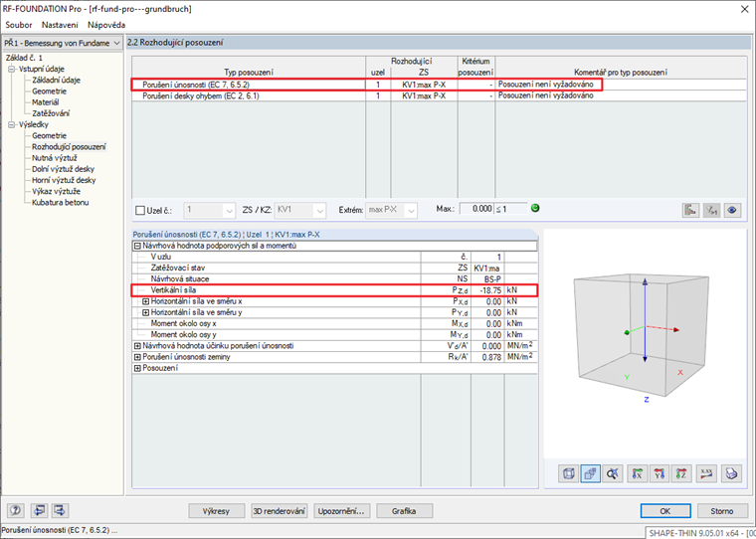Click the zoom-all magnifier icon

613,473
